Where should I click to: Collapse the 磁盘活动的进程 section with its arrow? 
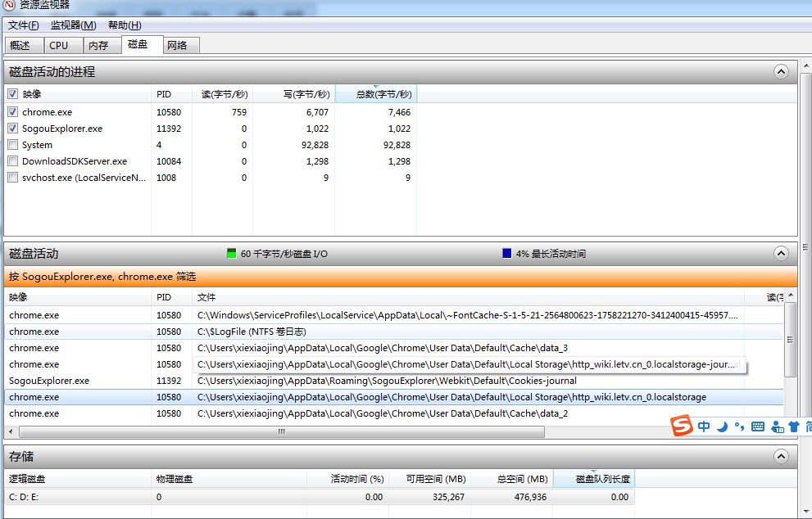(x=782, y=71)
